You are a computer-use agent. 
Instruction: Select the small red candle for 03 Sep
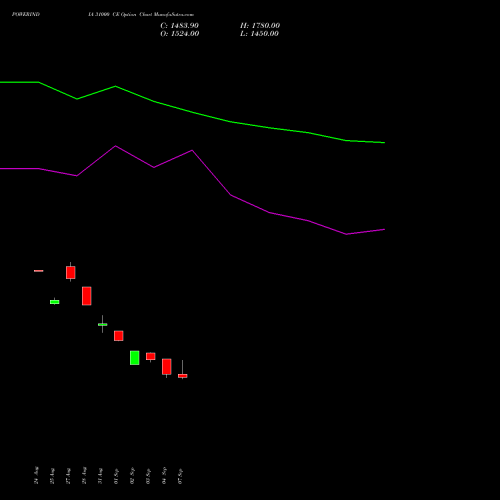point(151,356)
